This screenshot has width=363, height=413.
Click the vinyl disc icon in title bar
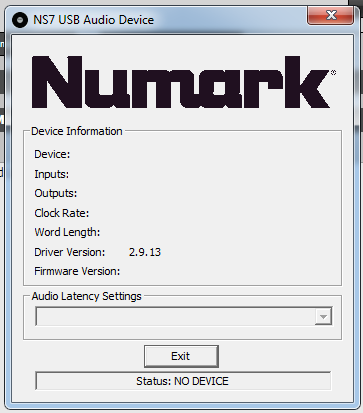tap(20, 20)
